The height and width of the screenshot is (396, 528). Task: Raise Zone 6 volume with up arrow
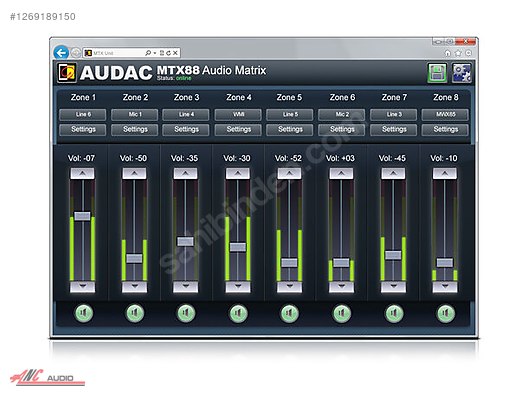click(341, 173)
